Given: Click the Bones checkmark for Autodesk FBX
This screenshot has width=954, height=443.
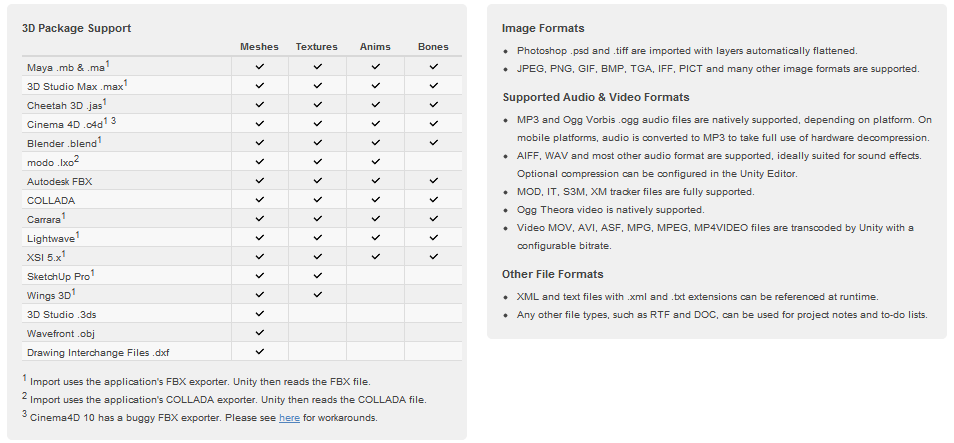Looking at the screenshot, I should 433,181.
